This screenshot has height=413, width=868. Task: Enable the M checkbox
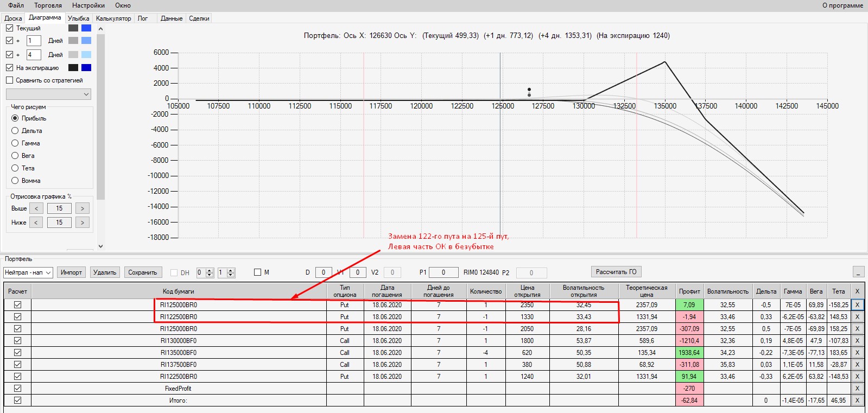click(x=257, y=272)
